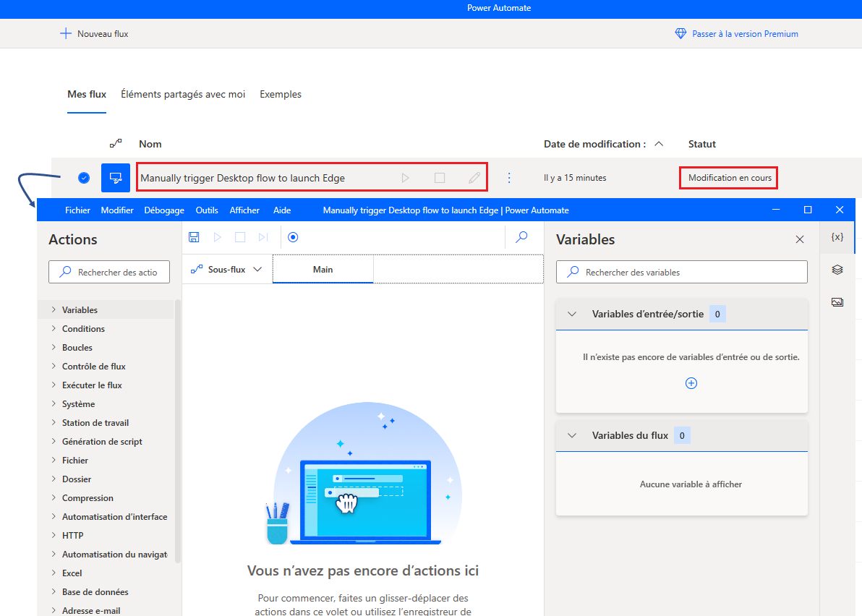The width and height of the screenshot is (862, 616).
Task: Expand the Automatisation d'interface group
Action: (54, 516)
